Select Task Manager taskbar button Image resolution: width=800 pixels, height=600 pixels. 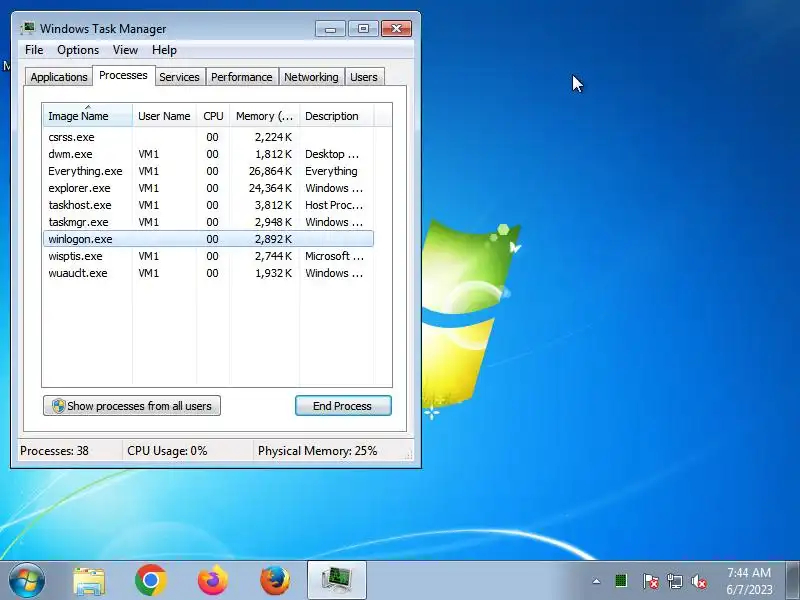337,580
